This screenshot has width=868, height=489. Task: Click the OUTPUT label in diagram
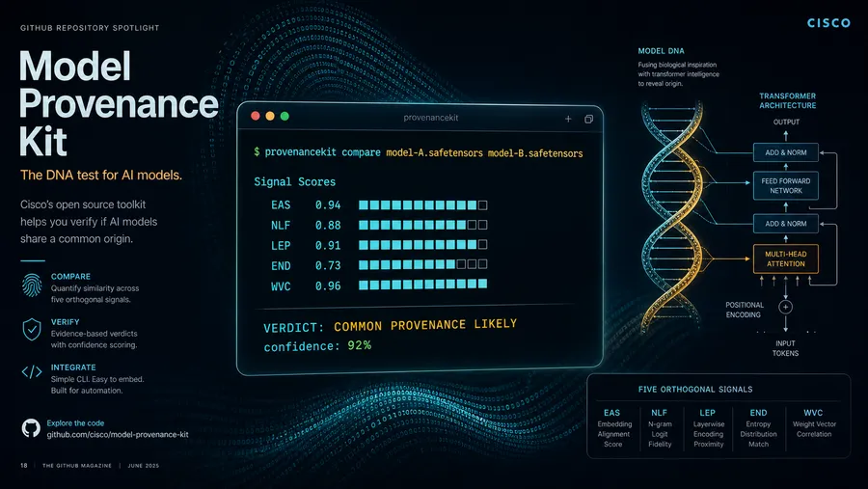click(x=786, y=122)
